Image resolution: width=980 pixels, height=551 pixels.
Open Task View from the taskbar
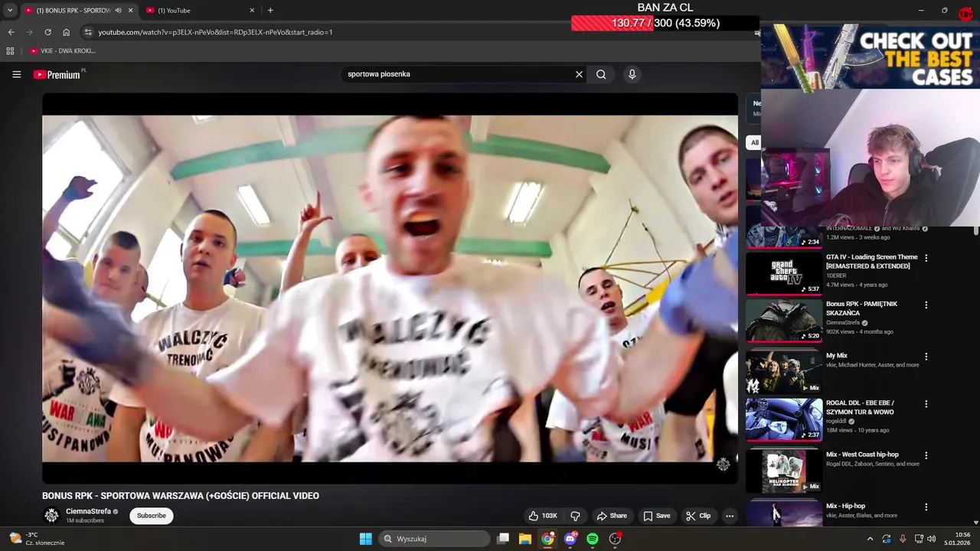[x=503, y=539]
